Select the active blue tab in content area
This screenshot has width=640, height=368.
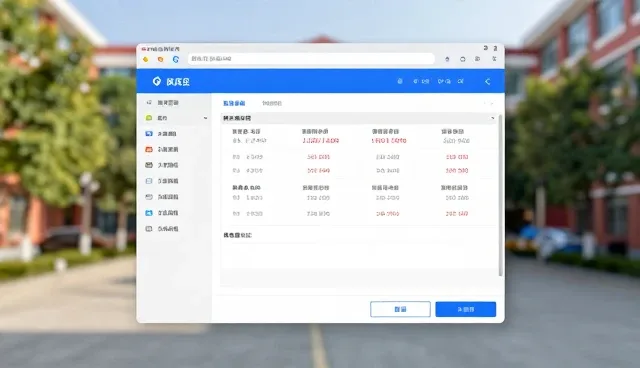[234, 103]
